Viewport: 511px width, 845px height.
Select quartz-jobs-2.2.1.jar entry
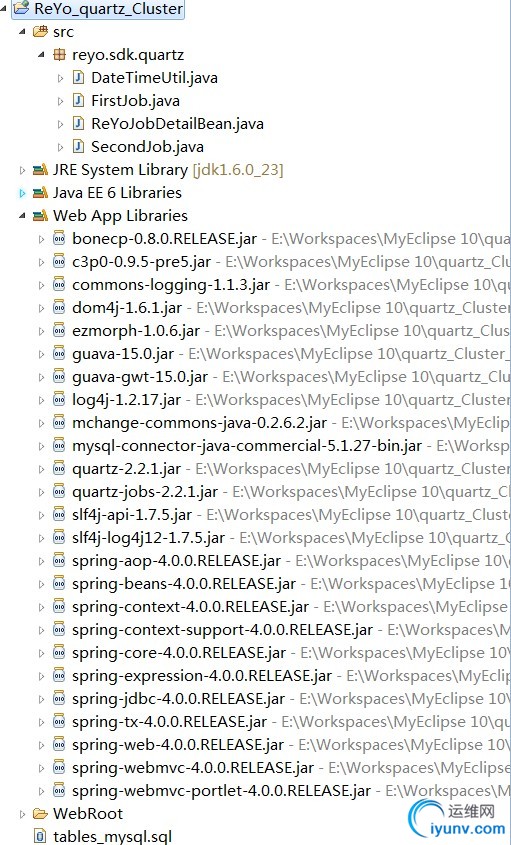(x=144, y=491)
